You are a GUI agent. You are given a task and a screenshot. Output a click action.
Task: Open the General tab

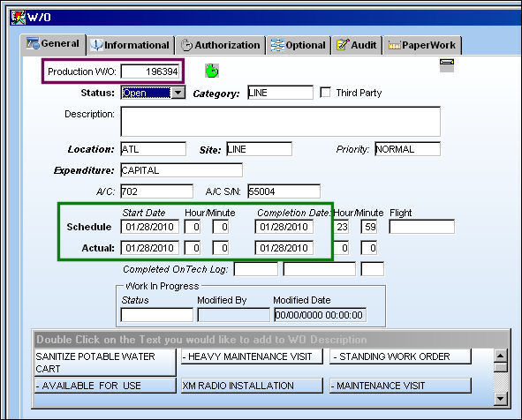click(53, 44)
